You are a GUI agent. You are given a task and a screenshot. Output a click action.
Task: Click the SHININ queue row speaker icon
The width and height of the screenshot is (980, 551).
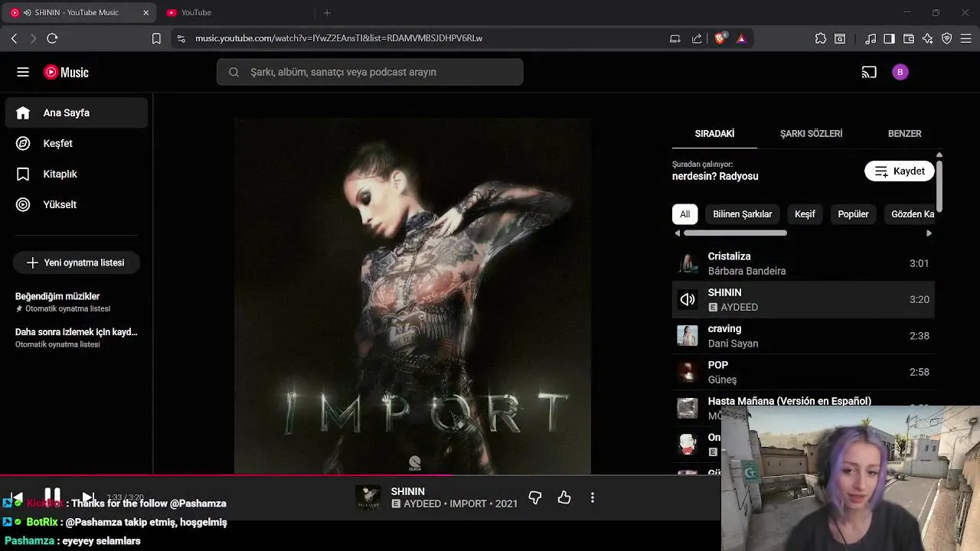point(688,299)
